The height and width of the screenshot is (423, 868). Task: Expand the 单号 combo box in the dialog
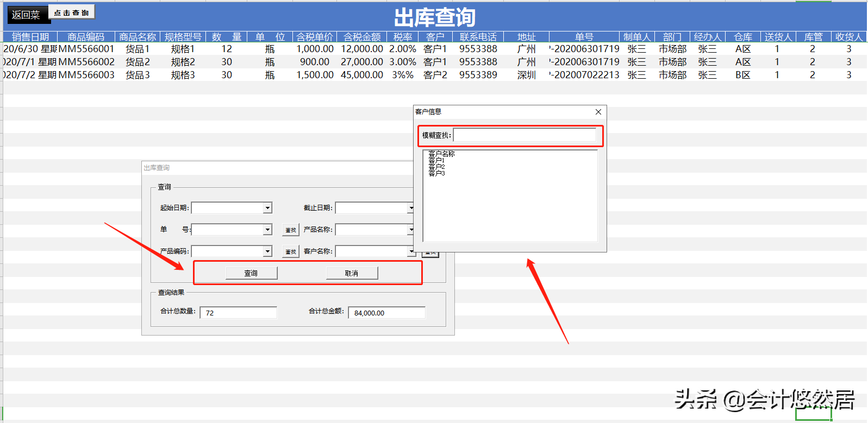click(267, 230)
